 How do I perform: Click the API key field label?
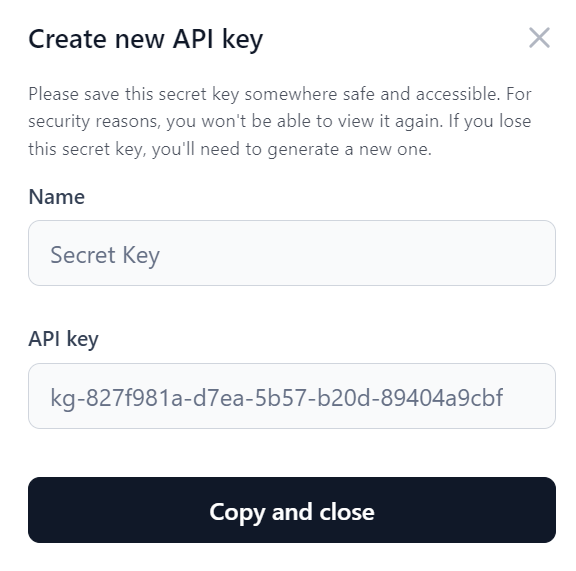coord(63,339)
